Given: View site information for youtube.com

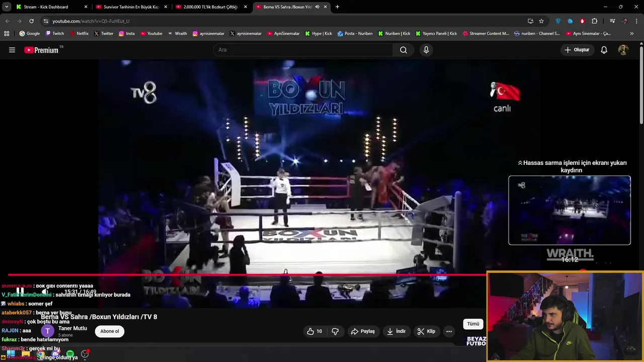Looking at the screenshot, I should (46, 21).
